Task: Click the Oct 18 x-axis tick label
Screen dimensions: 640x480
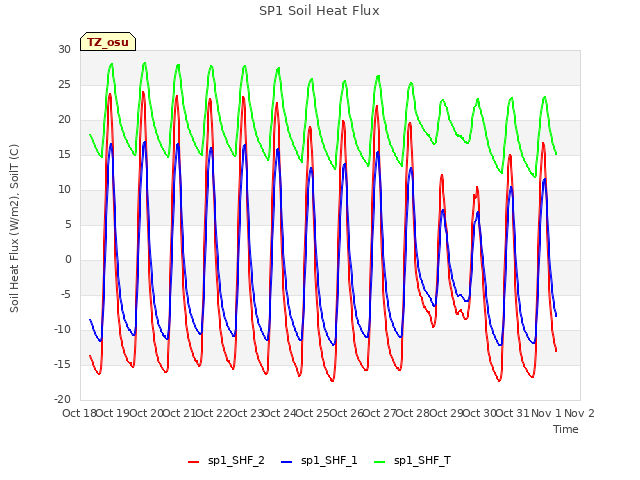Action: point(79,413)
